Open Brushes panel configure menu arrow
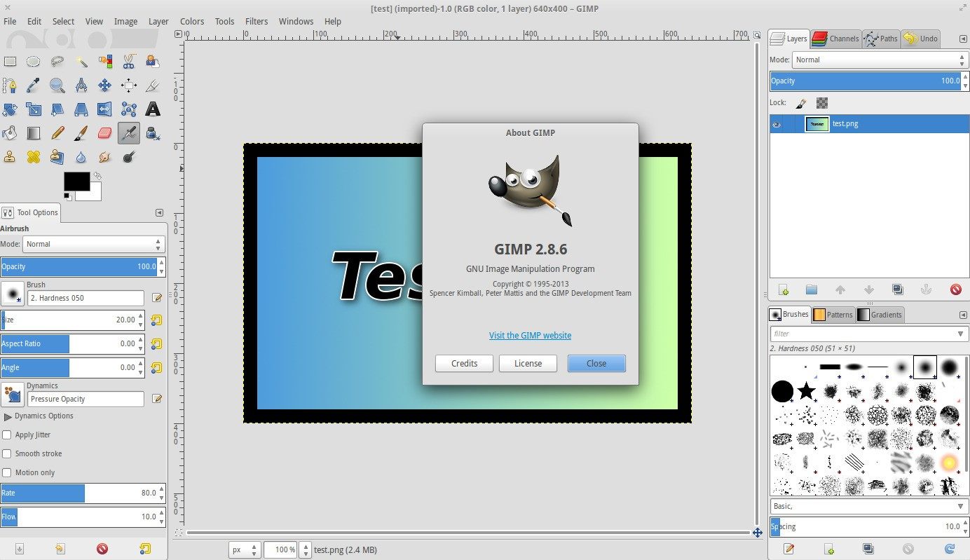970x560 pixels. coord(963,315)
